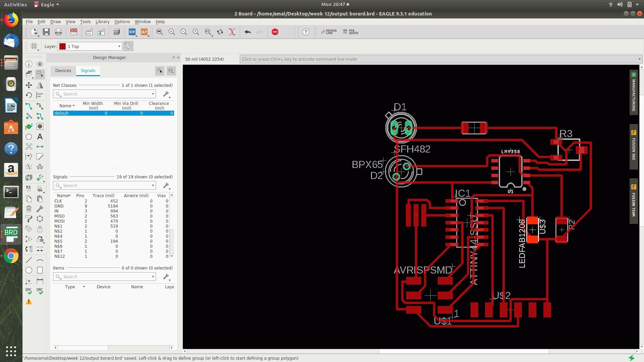The width and height of the screenshot is (644, 362).
Task: Select the Polygon tool
Action: point(29,137)
